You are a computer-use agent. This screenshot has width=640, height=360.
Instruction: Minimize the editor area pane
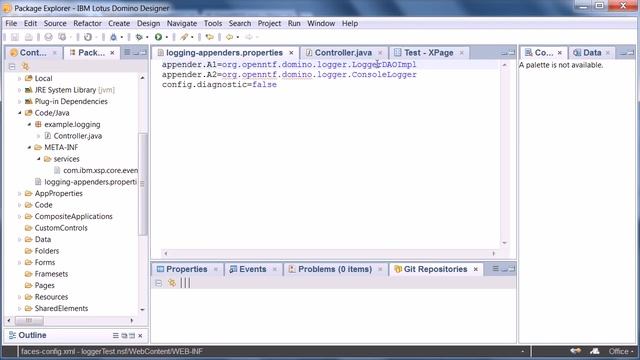pyautogui.click(x=504, y=53)
